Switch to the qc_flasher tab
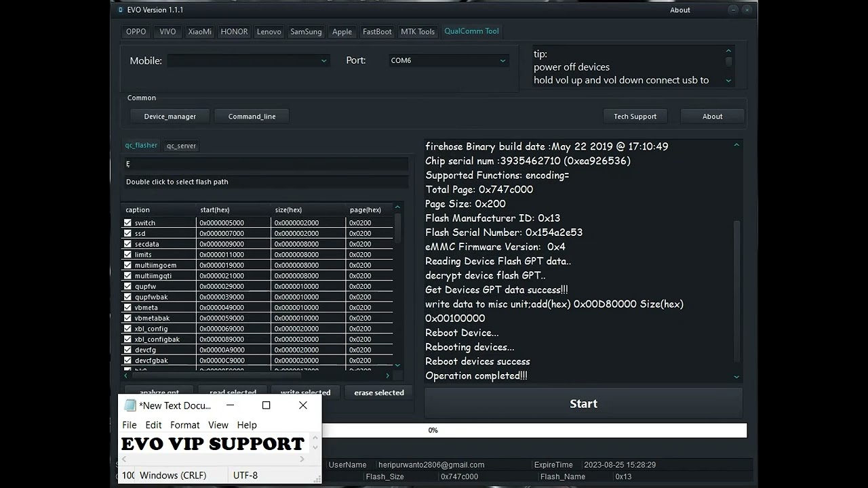This screenshot has width=868, height=488. click(x=141, y=145)
